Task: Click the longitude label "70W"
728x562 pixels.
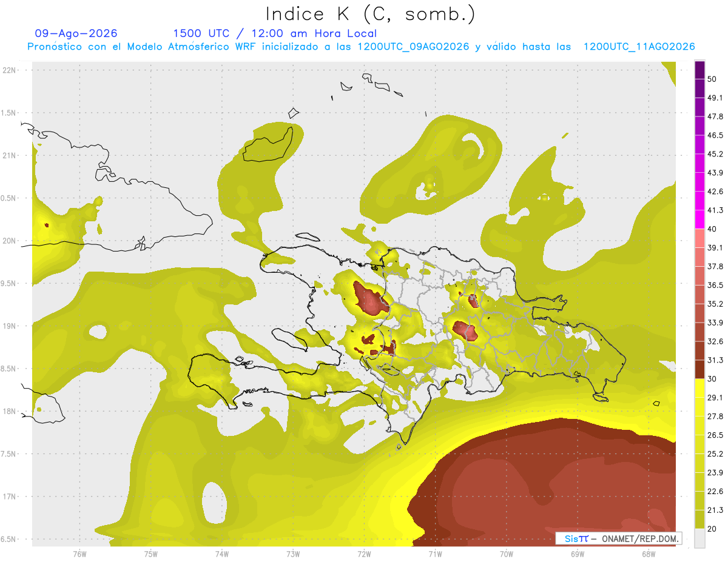Action: pos(506,554)
